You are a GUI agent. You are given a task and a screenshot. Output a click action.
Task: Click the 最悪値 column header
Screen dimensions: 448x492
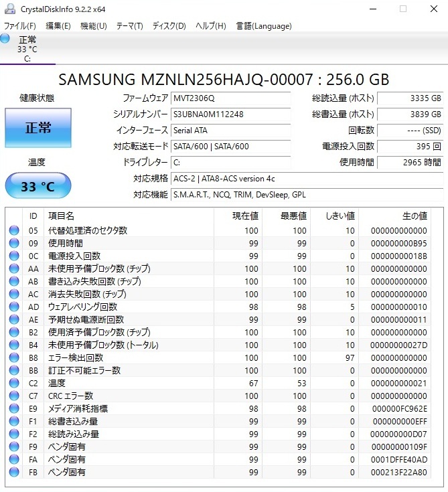point(287,216)
